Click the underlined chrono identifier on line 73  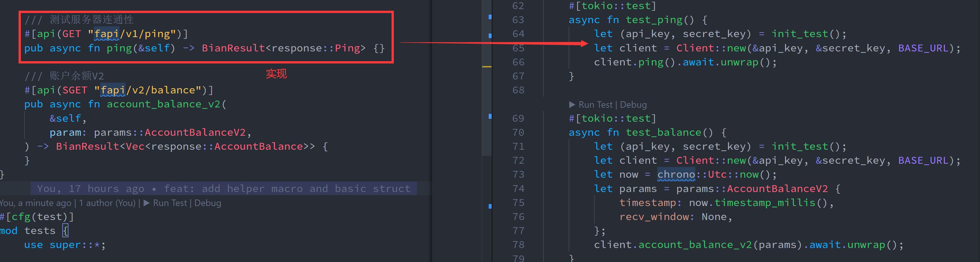[x=676, y=175]
